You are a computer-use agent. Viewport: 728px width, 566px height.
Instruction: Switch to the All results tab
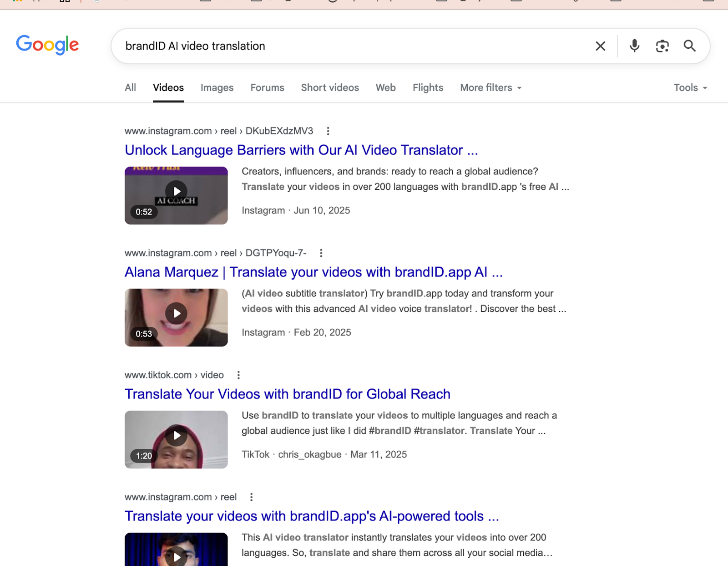(130, 88)
